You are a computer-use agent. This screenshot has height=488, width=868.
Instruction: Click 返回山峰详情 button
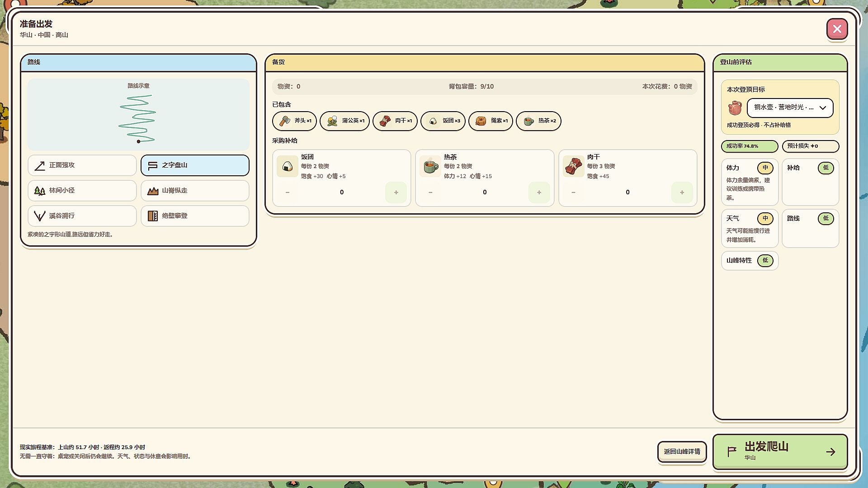(682, 451)
